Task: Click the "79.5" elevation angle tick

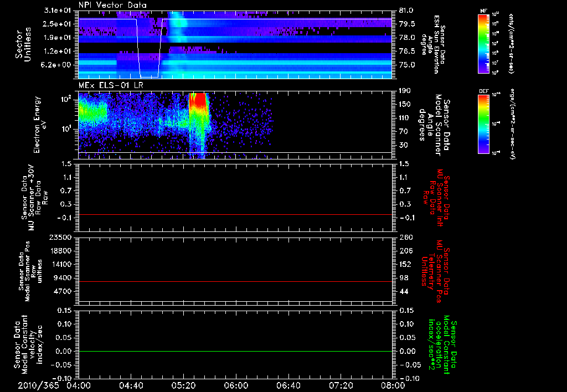Action: pos(406,24)
